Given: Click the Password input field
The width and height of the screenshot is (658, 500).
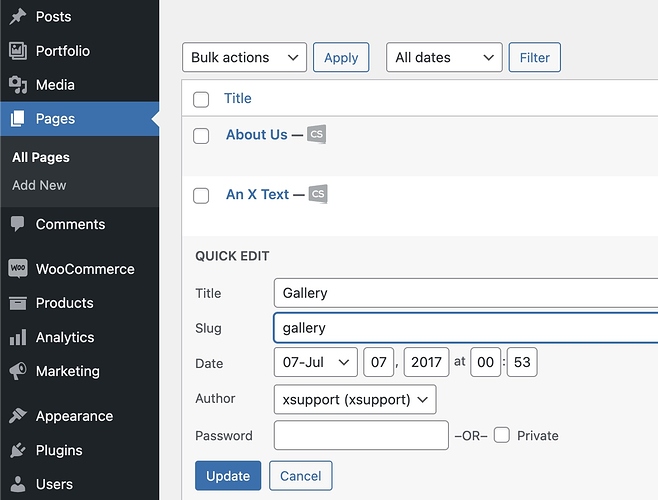Looking at the screenshot, I should [361, 435].
